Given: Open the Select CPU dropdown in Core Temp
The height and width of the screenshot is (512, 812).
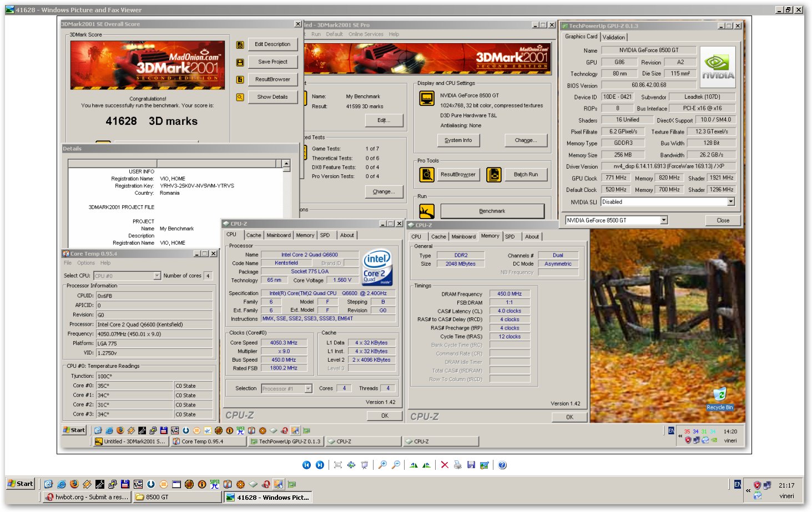Looking at the screenshot, I should click(x=157, y=276).
